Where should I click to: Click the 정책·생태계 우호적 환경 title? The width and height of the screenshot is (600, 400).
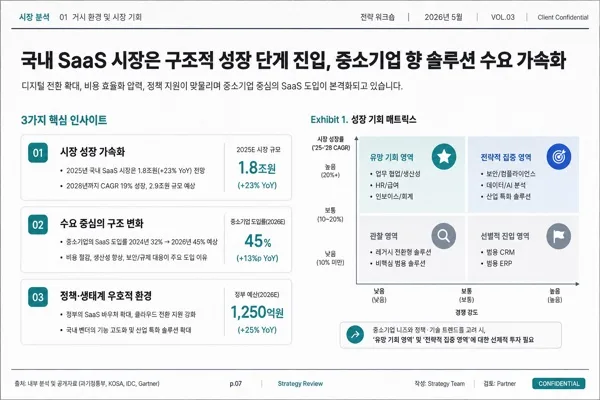tap(106, 296)
